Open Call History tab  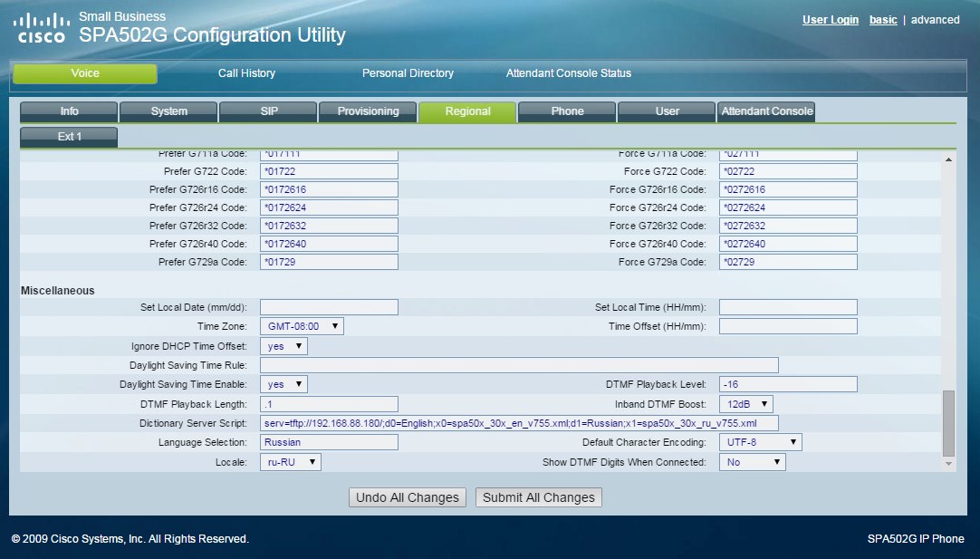(246, 73)
